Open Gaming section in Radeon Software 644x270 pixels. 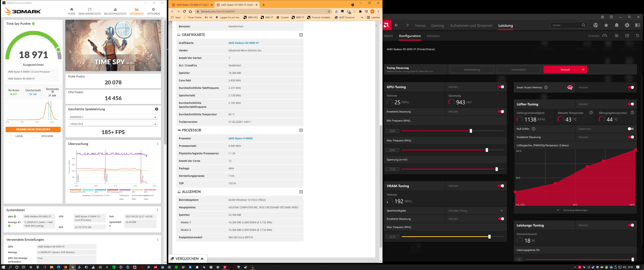(437, 25)
